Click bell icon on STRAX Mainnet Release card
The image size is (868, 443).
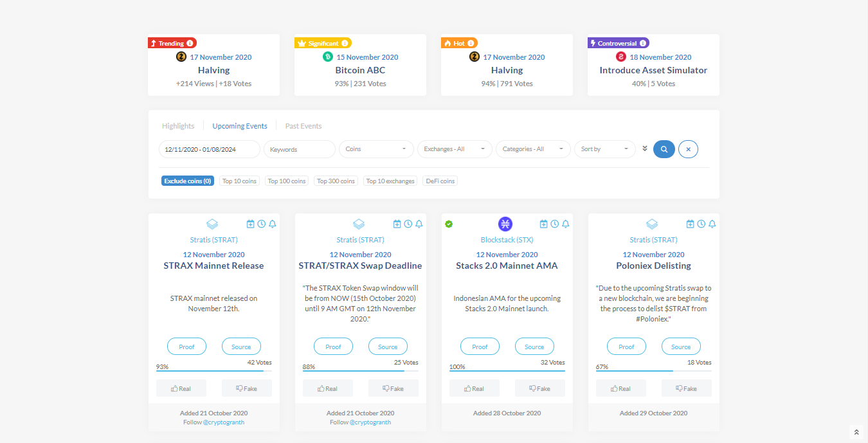coord(272,224)
